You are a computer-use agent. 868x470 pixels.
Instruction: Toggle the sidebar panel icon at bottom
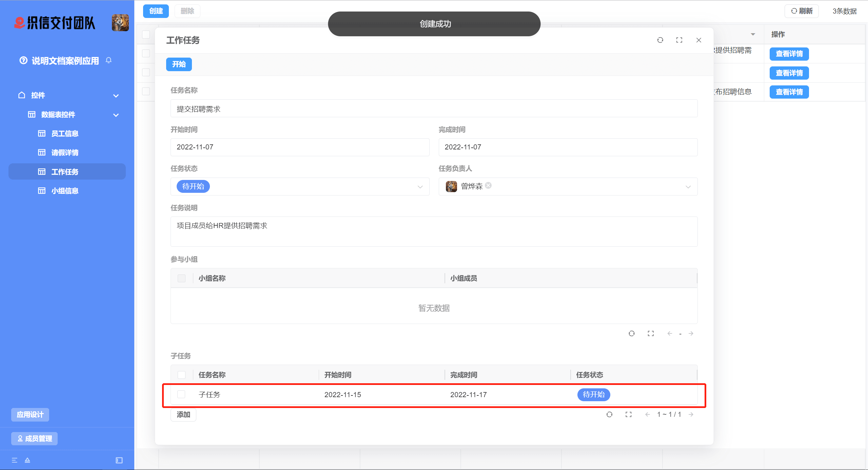tap(119, 460)
